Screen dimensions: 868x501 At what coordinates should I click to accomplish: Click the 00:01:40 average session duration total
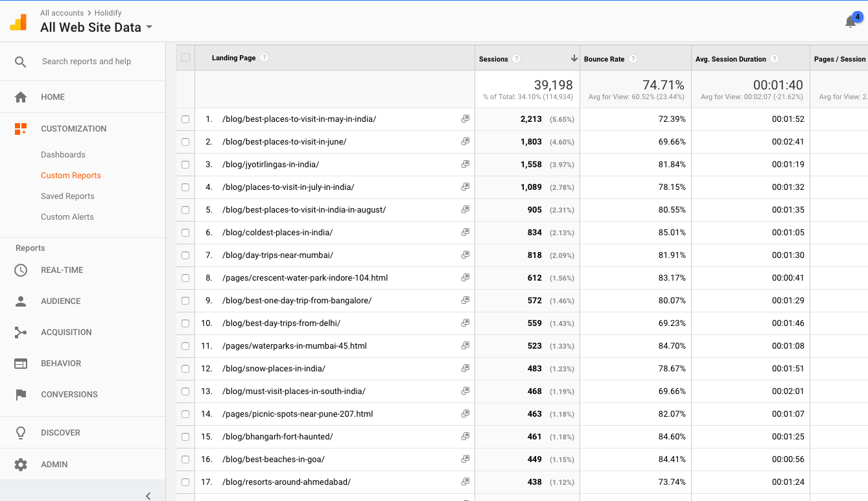point(778,85)
